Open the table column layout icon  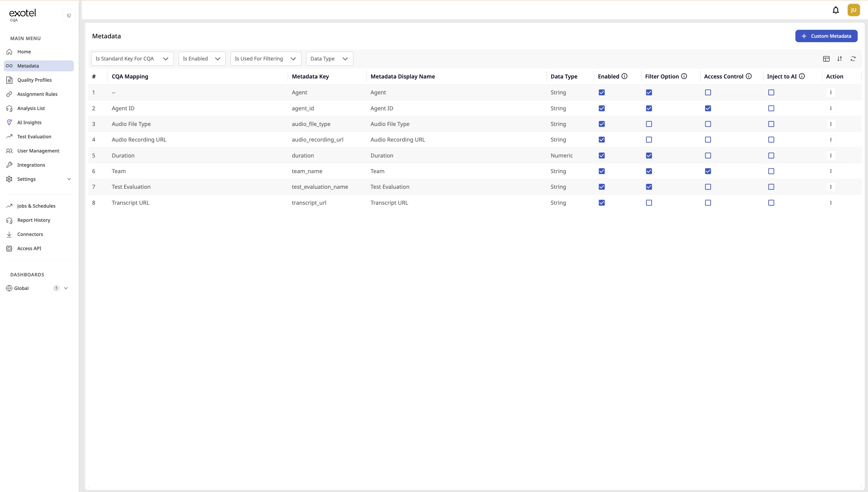tap(826, 59)
